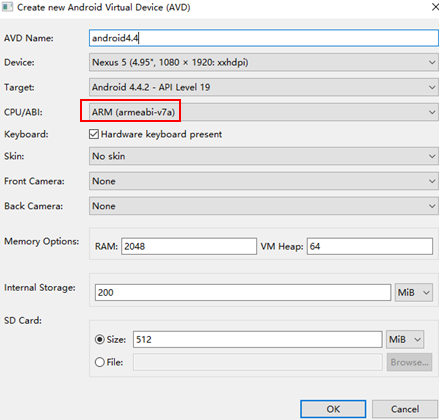
Task: Focus the AVD Name text field
Action: pos(264,38)
